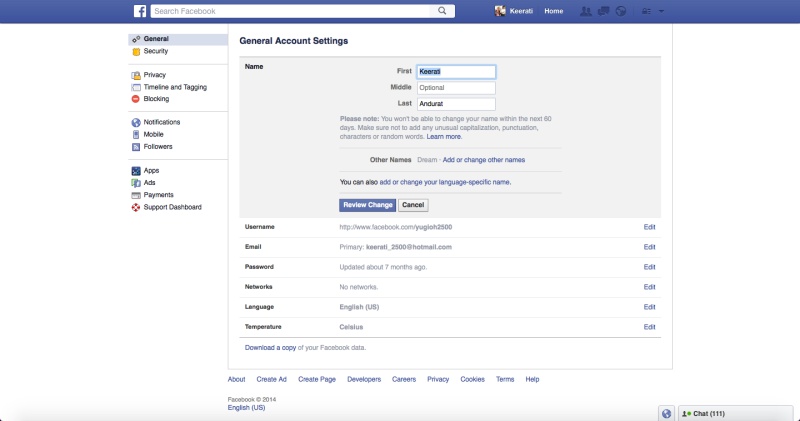Image resolution: width=800 pixels, height=421 pixels.
Task: Click the search magnifier icon
Action: tap(442, 11)
